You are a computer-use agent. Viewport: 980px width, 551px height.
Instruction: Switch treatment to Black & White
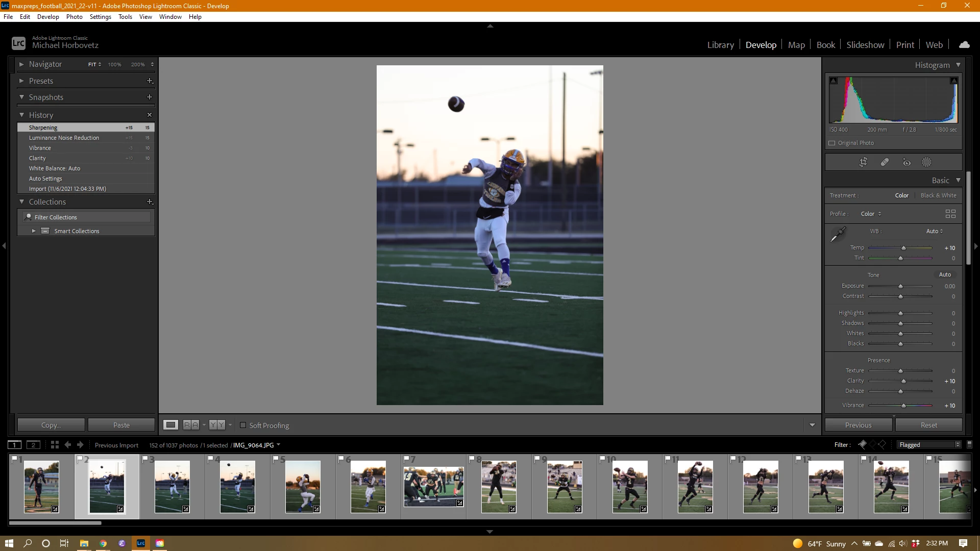point(938,195)
